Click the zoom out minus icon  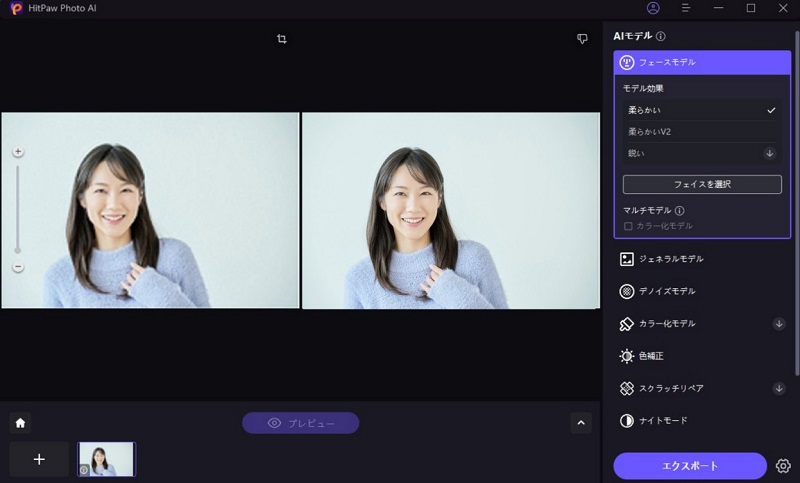18,267
